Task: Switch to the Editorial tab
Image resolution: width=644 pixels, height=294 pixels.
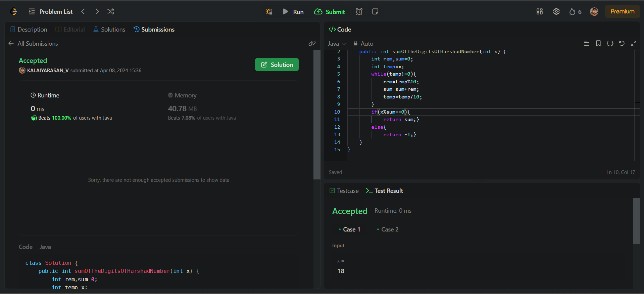Action: [x=70, y=30]
